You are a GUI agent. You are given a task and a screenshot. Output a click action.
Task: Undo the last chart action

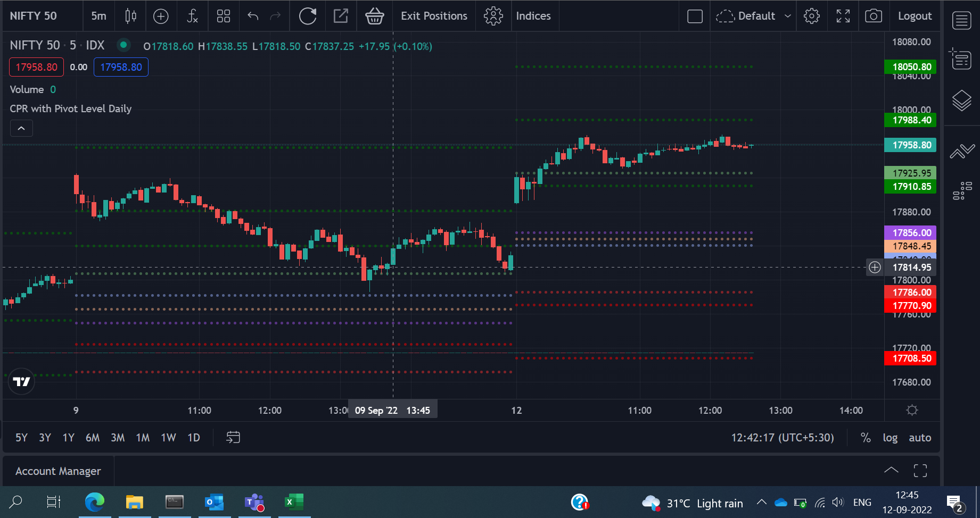coord(253,16)
